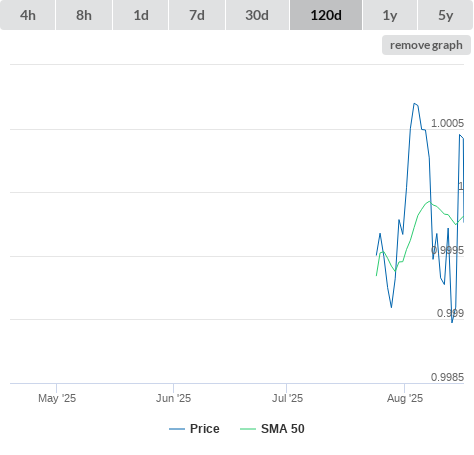
Task: Toggle the SMA 50 legend entry
Action: click(x=283, y=429)
